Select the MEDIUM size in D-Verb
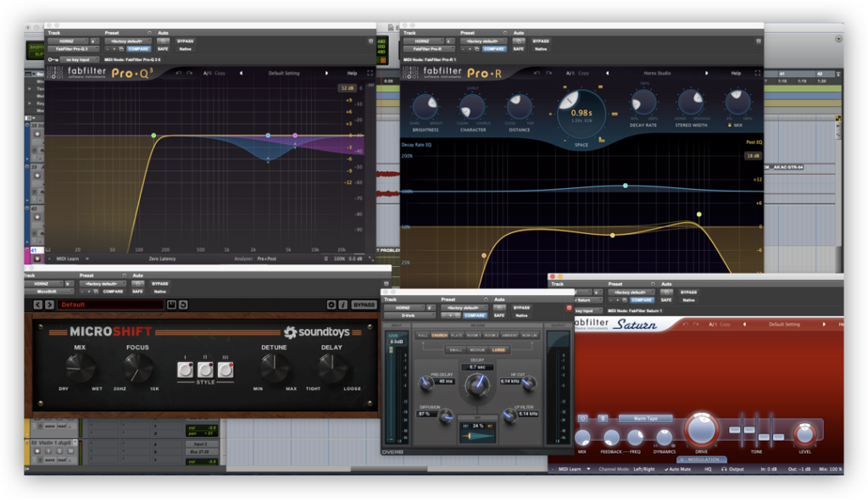Screen dimensions: 868x501 pos(477,350)
